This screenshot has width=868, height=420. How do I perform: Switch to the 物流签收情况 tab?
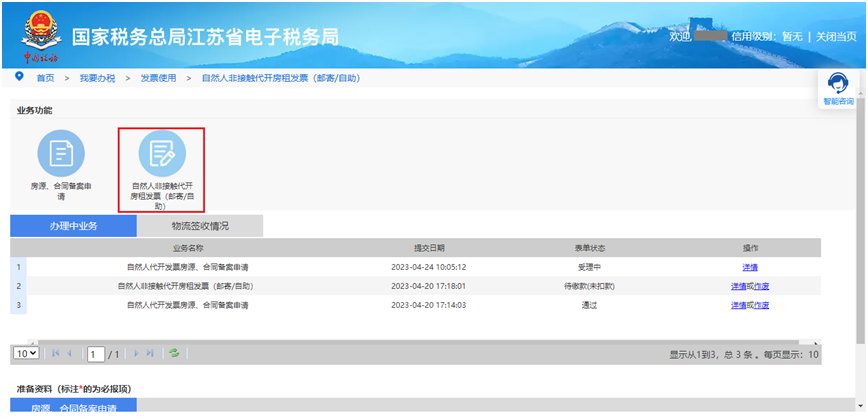click(200, 226)
